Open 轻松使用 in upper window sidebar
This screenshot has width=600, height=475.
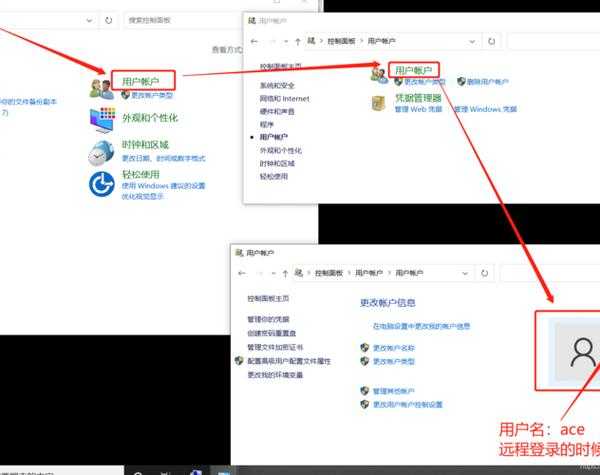point(274,176)
